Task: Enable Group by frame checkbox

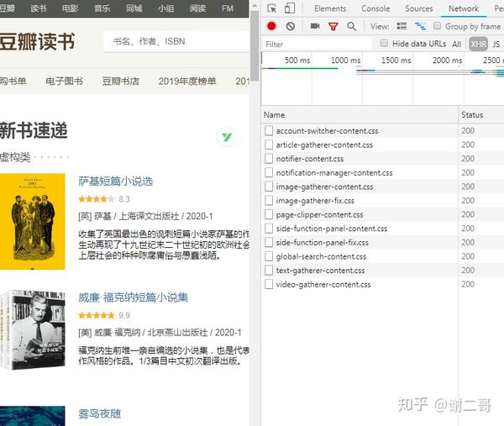Action: click(437, 25)
